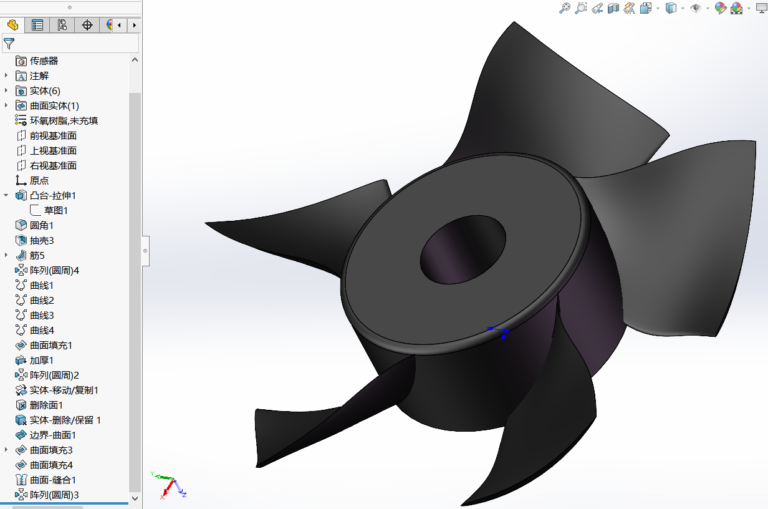Screen dimensions: 768x509
Task: Open the Display Style dropdown arrow
Action: [683, 8]
